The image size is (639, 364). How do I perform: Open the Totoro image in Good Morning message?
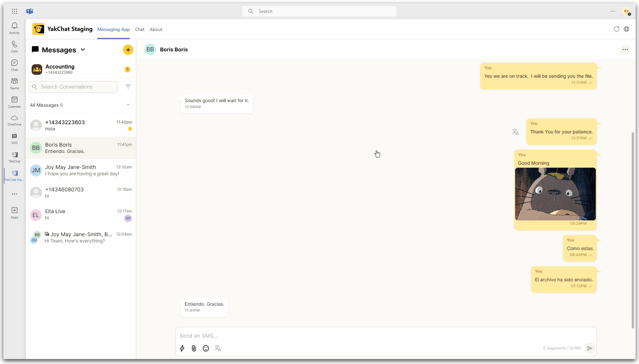pyautogui.click(x=555, y=194)
